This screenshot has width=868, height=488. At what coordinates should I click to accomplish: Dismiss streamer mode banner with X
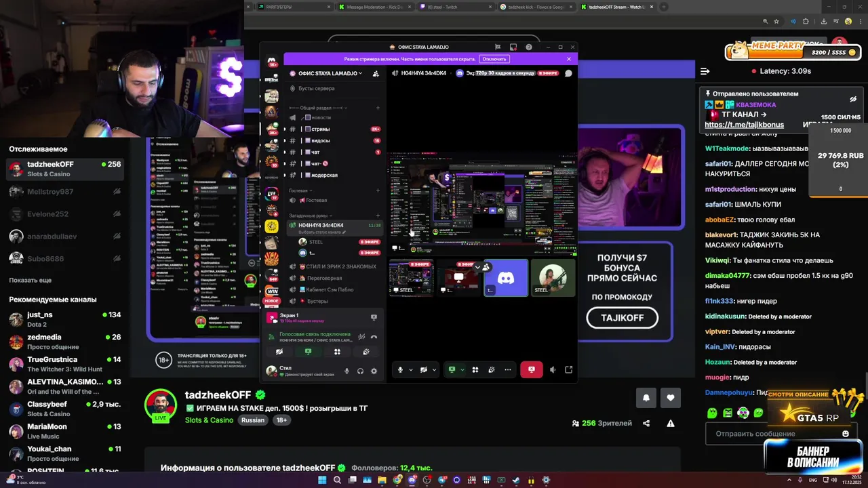[x=569, y=59]
